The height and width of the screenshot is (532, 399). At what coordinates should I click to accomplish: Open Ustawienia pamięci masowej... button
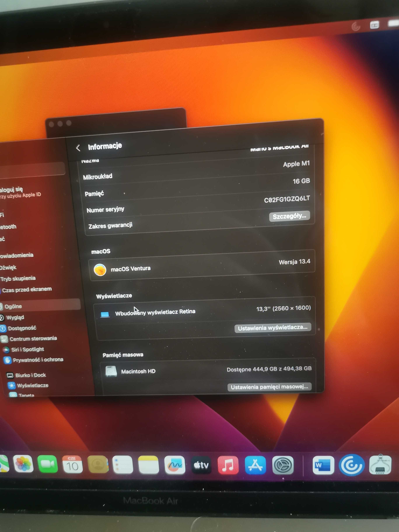pos(269,387)
